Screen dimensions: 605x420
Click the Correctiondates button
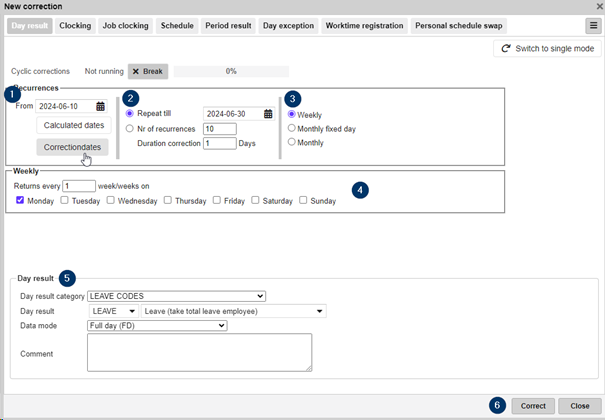coord(72,147)
